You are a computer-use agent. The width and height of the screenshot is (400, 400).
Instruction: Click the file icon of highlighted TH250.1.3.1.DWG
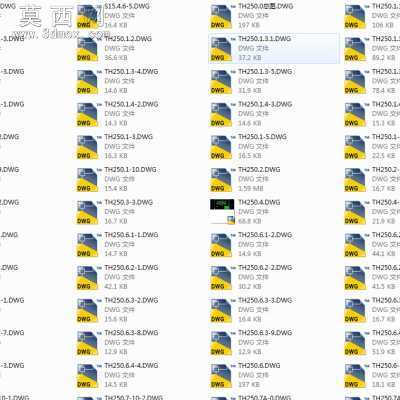[x=221, y=49]
